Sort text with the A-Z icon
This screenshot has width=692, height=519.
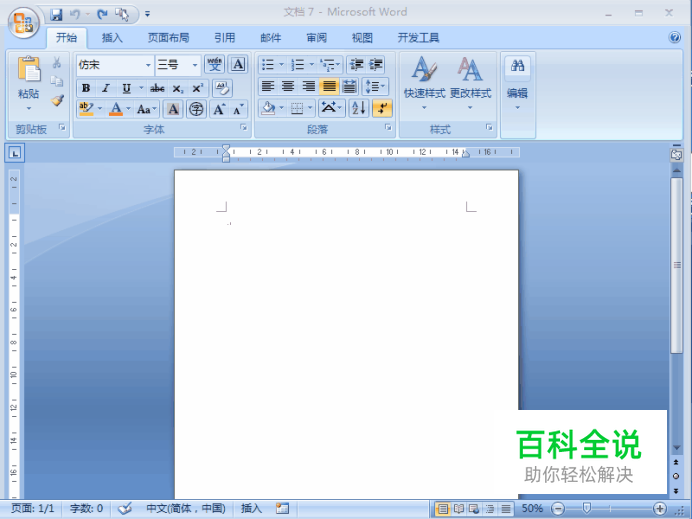click(358, 108)
